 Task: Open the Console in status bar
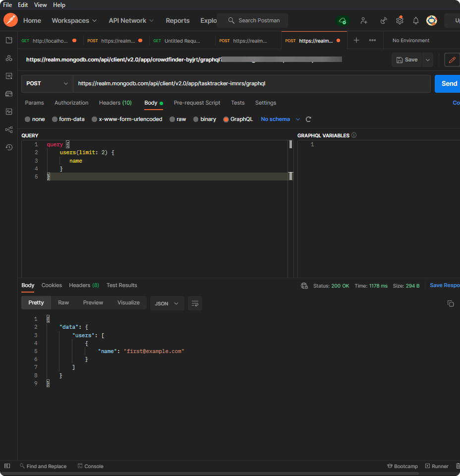(x=90, y=466)
